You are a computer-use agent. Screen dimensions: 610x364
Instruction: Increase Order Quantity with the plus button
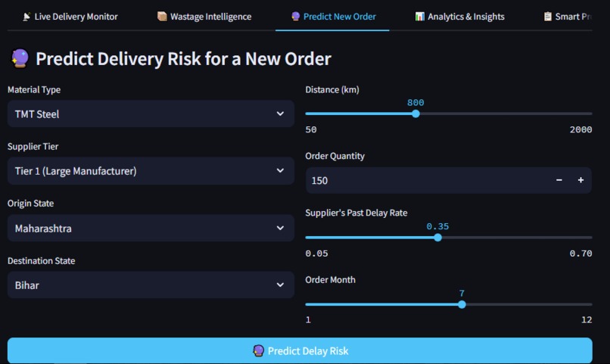(x=580, y=180)
